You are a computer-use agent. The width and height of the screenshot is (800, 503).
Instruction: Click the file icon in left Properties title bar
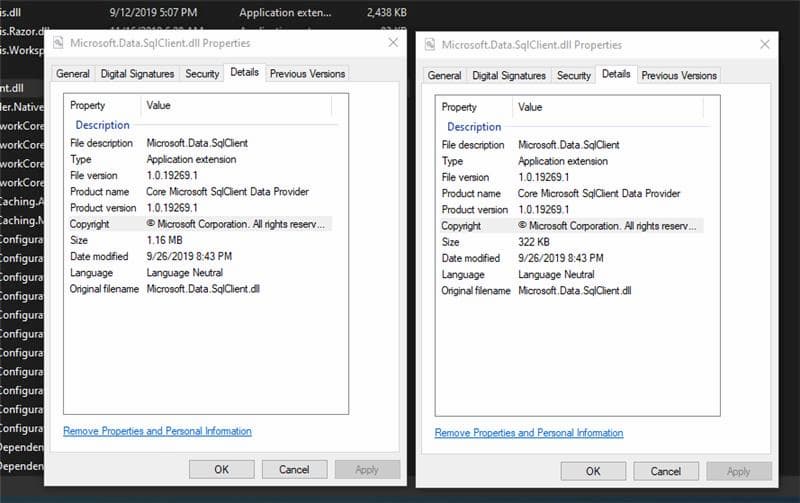point(58,43)
